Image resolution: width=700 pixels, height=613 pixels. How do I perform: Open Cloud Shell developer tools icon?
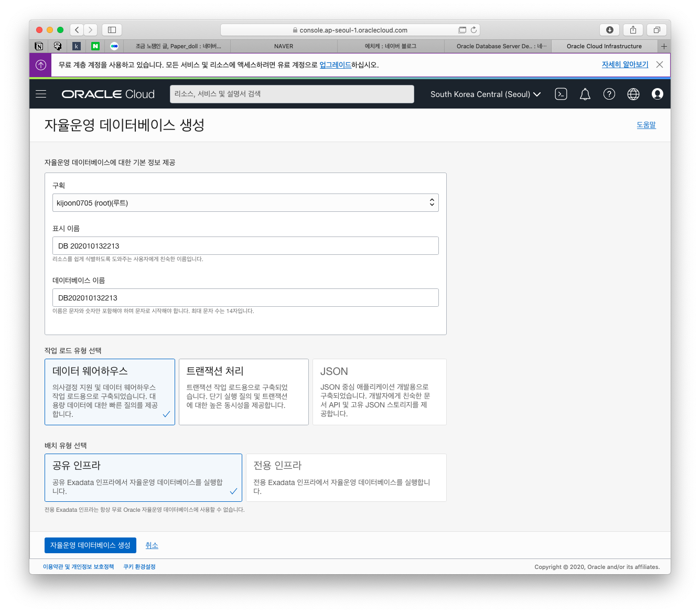[x=561, y=94]
